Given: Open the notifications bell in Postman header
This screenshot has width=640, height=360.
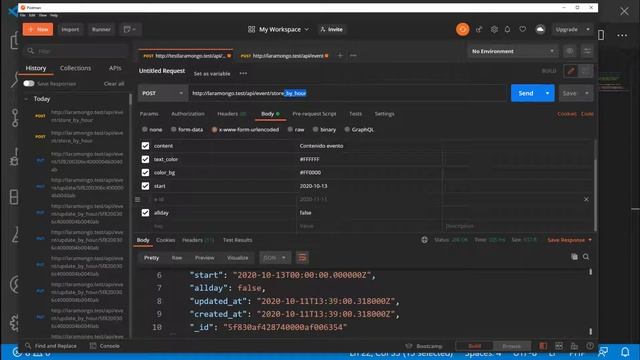Looking at the screenshot, I should tap(507, 29).
